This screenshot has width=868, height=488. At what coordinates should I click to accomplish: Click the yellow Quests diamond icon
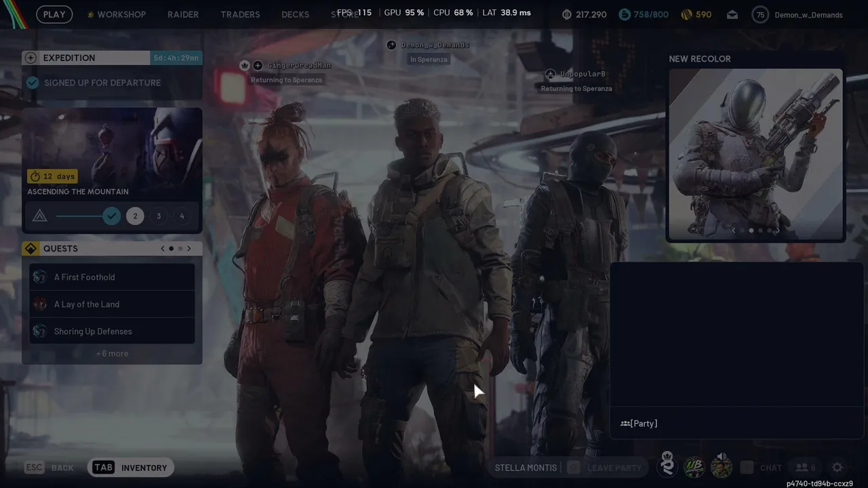point(31,249)
